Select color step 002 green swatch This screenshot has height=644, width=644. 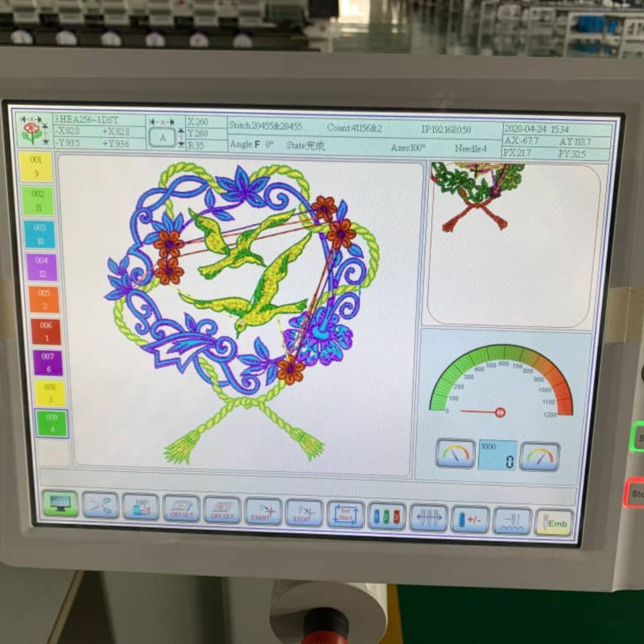click(38, 201)
